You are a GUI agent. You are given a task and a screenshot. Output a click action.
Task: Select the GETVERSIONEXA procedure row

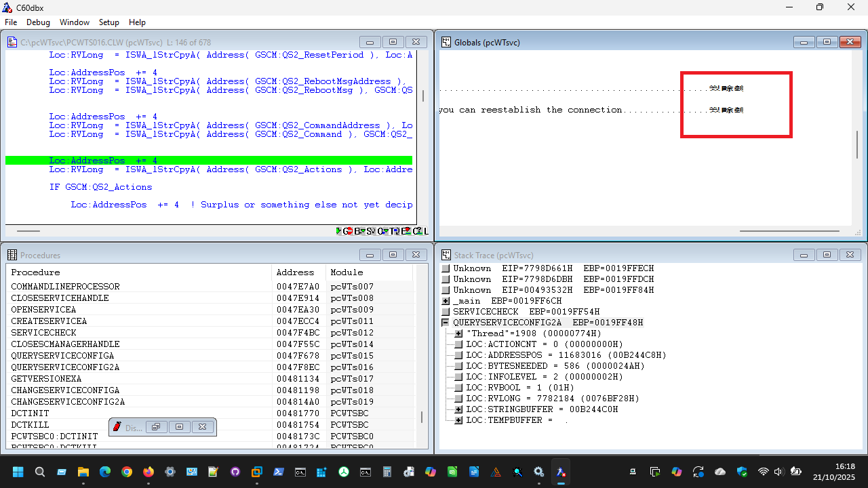pos(46,379)
